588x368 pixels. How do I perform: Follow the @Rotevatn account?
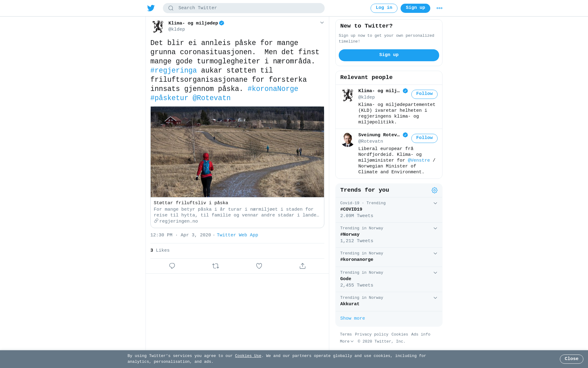coord(424,138)
